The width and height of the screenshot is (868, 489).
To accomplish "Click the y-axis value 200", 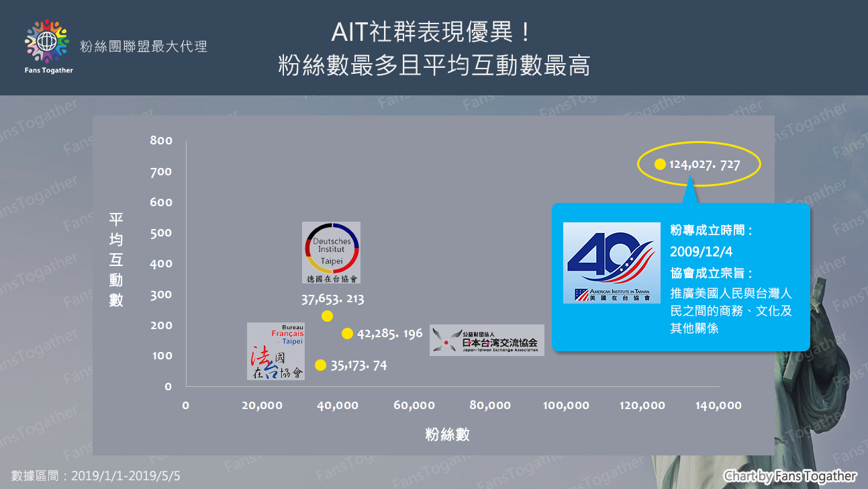I will coord(162,326).
